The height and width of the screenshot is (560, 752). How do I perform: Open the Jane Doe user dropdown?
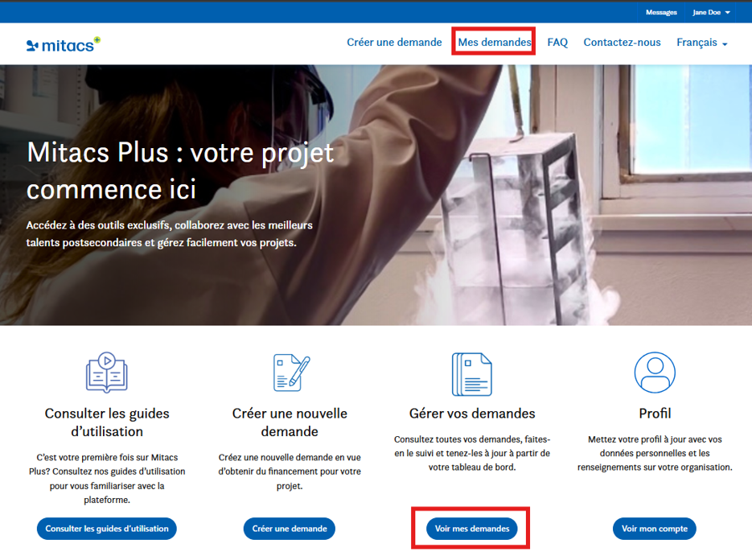click(711, 13)
